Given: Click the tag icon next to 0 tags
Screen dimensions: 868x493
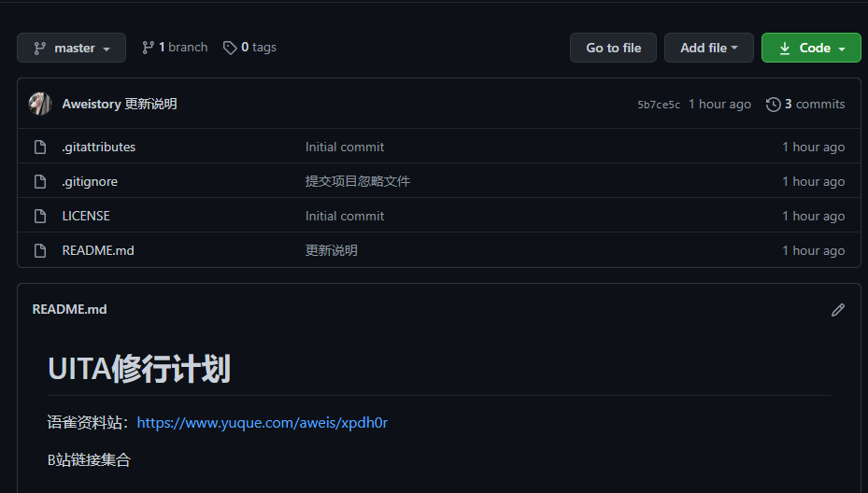Looking at the screenshot, I should click(x=230, y=49).
